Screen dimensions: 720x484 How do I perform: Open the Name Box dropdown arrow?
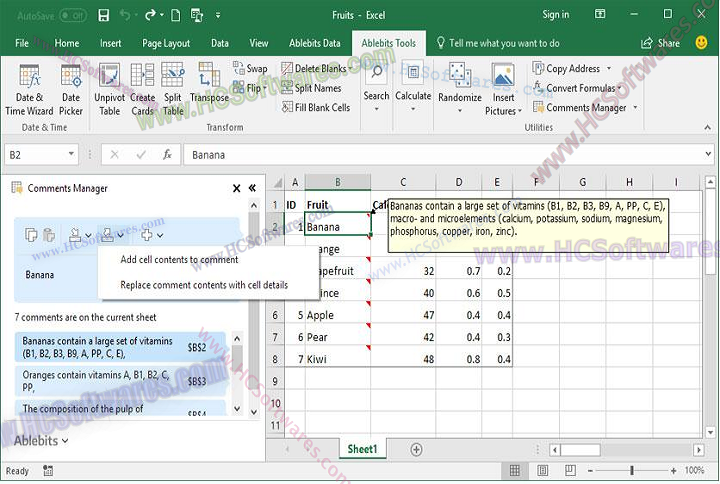tap(72, 154)
